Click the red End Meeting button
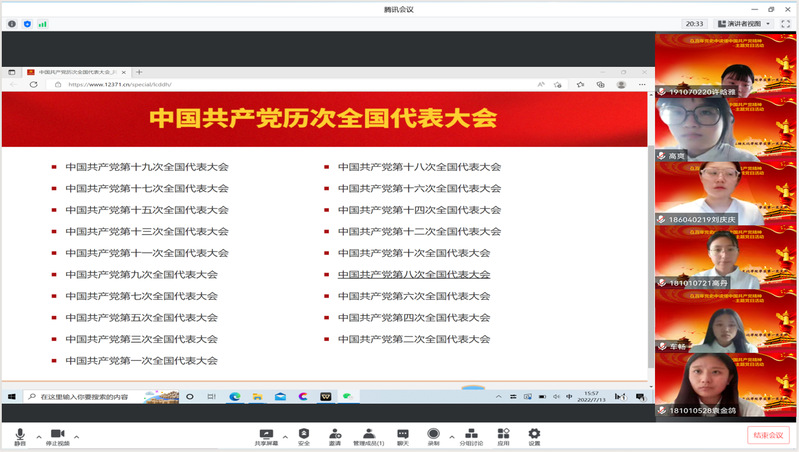Screen dimensions: 799x452 point(767,435)
